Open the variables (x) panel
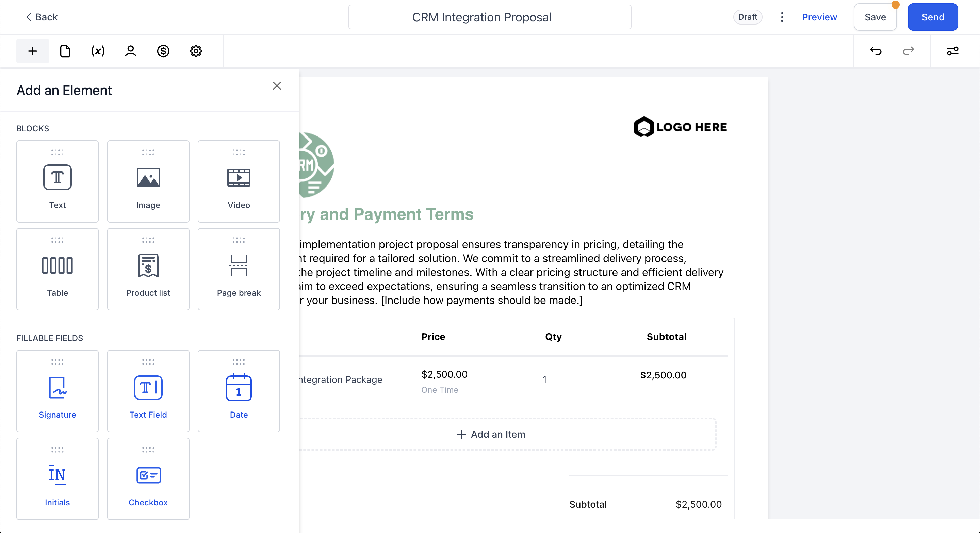The image size is (980, 533). coord(98,51)
